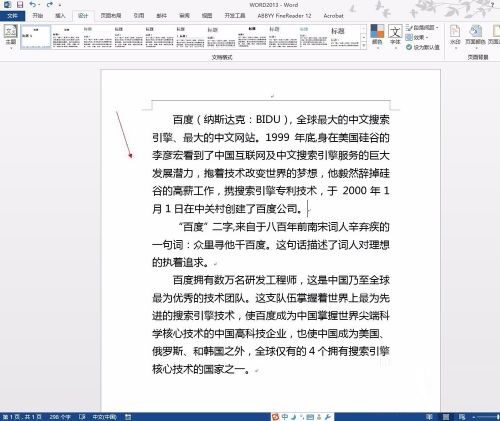Switch to the 引用 (References) tab
The width and height of the screenshot is (500, 421).
click(x=139, y=16)
